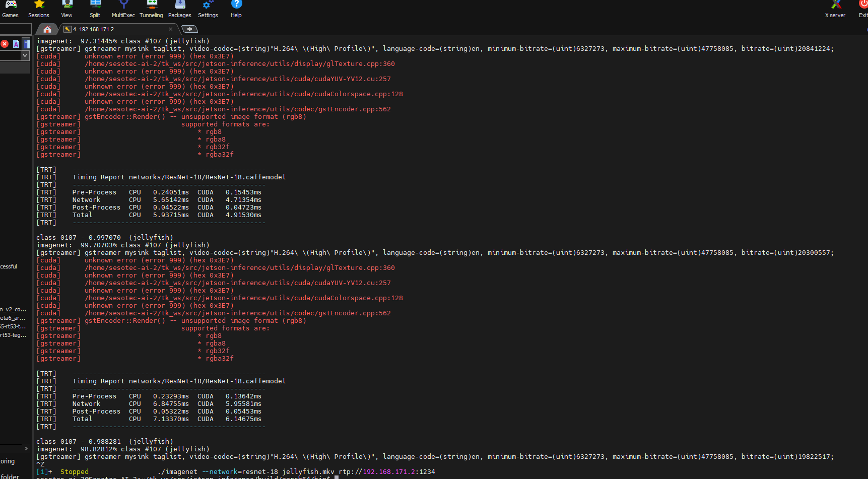The image size is (868, 479).
Task: Launch the MultiExec mode icon
Action: coord(123,9)
